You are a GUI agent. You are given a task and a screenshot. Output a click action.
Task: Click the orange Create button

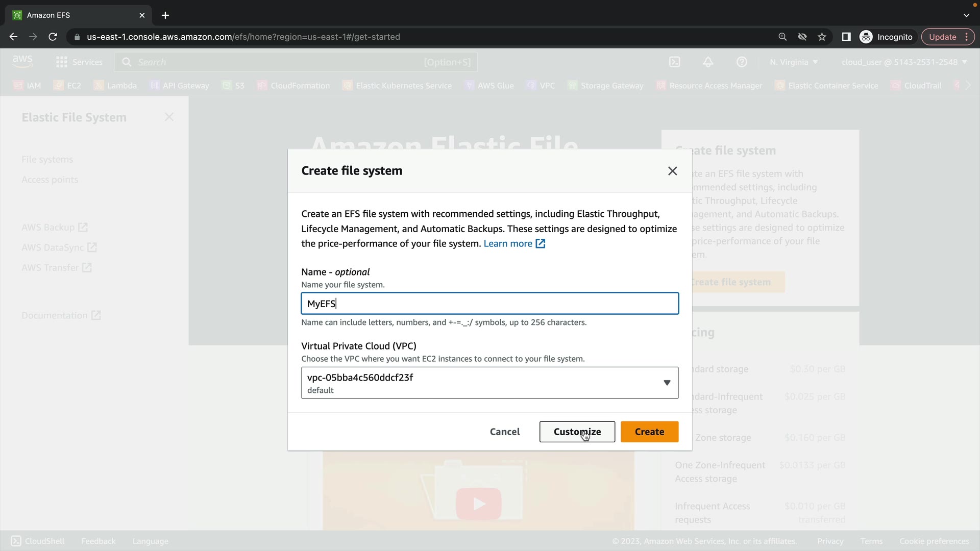[649, 432]
